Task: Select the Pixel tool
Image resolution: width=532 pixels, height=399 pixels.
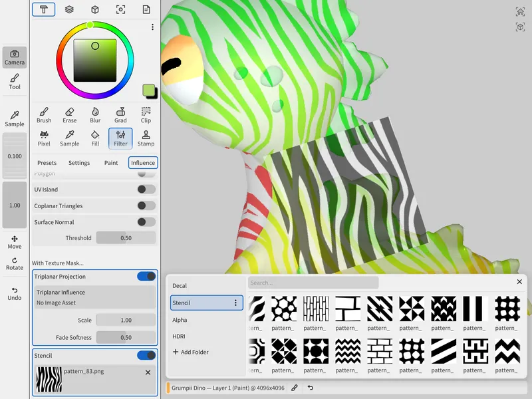Action: pos(44,138)
